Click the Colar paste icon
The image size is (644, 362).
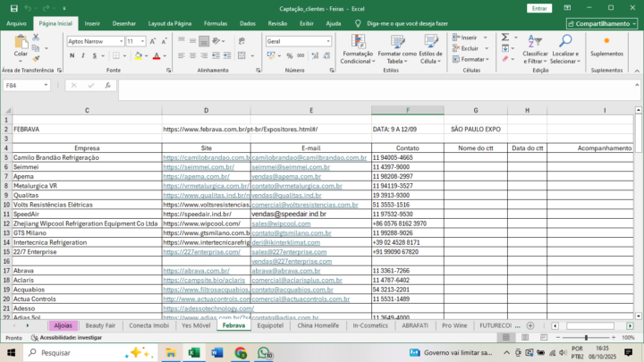click(20, 43)
